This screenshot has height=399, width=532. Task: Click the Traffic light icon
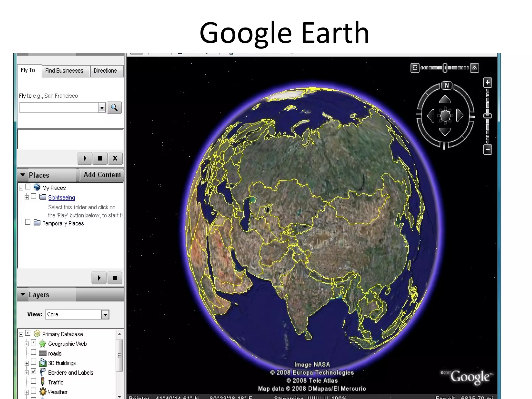tap(43, 382)
